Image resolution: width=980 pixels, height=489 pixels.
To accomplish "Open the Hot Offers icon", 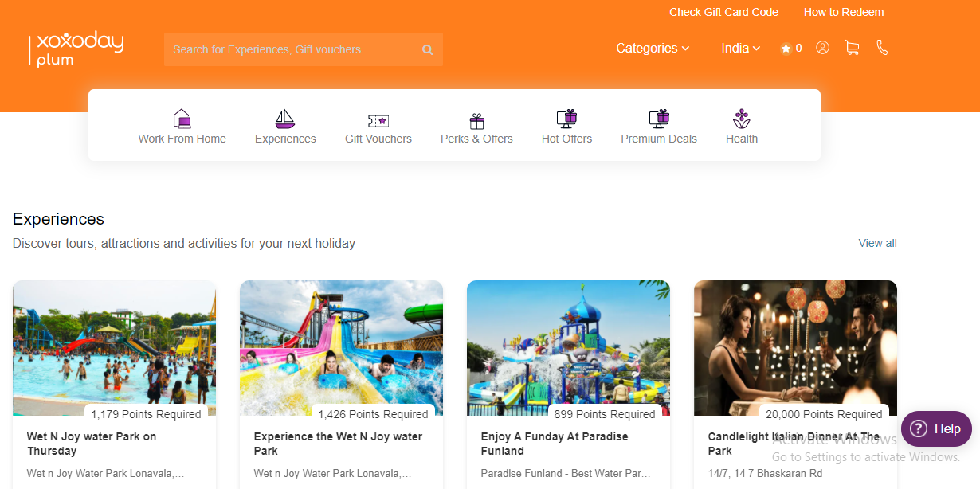I will click(566, 119).
